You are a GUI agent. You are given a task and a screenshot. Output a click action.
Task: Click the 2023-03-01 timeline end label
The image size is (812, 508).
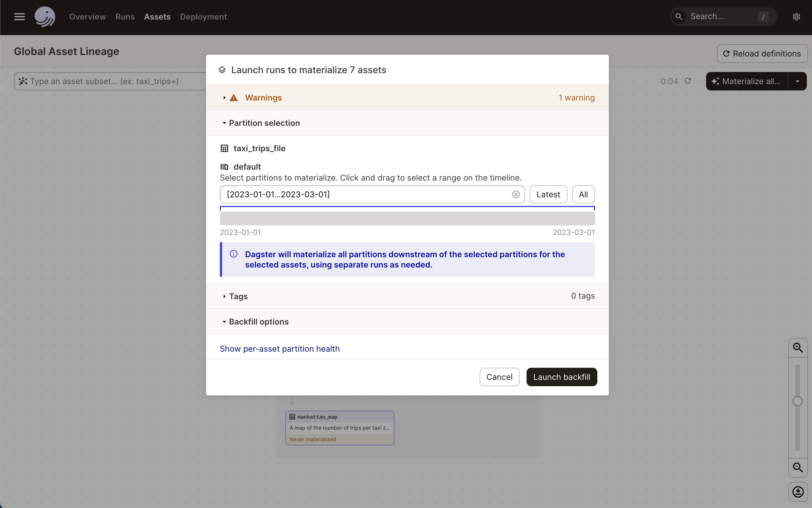[x=574, y=232]
